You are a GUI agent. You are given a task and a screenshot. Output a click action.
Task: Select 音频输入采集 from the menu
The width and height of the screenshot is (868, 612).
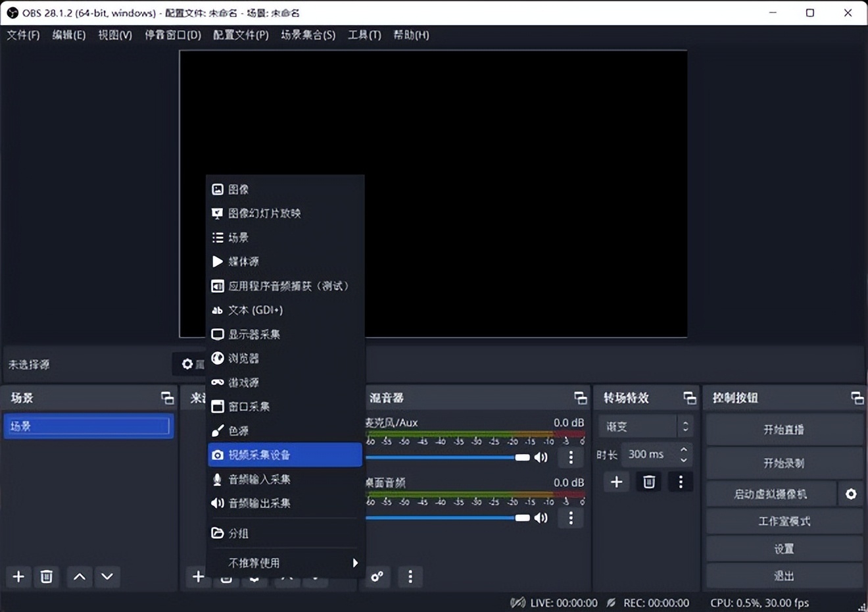point(285,479)
